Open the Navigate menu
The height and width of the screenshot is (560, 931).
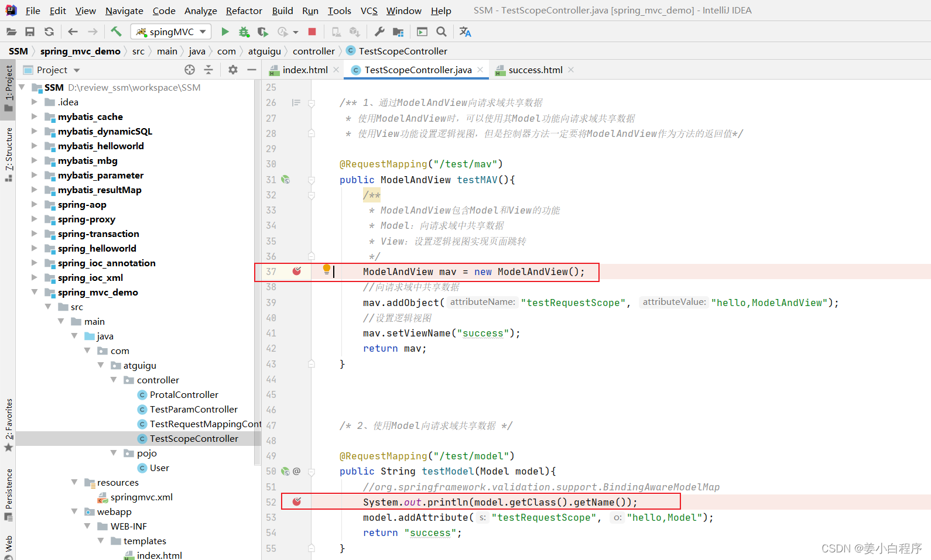[124, 11]
